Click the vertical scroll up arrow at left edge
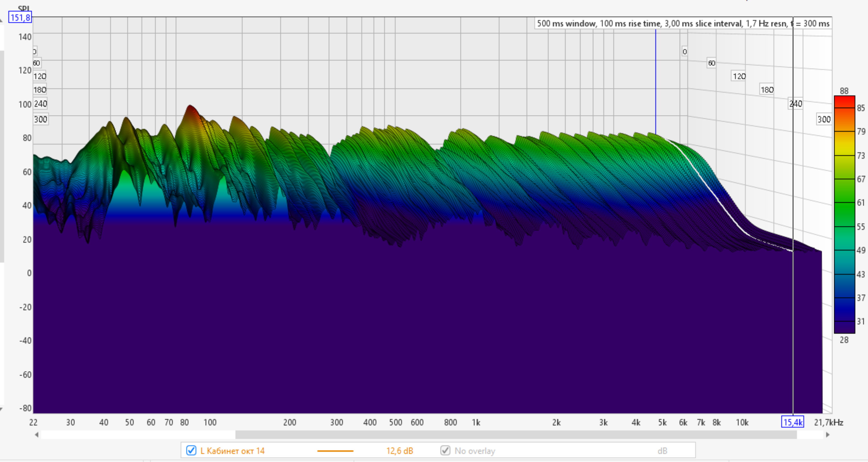The image size is (868, 462). tap(1, 20)
